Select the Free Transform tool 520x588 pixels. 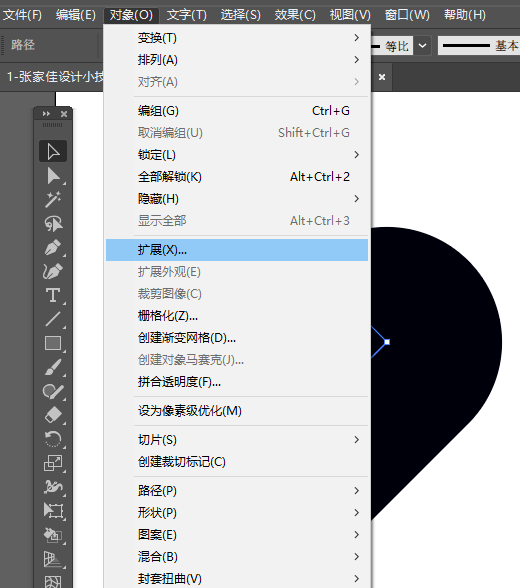pyautogui.click(x=53, y=511)
